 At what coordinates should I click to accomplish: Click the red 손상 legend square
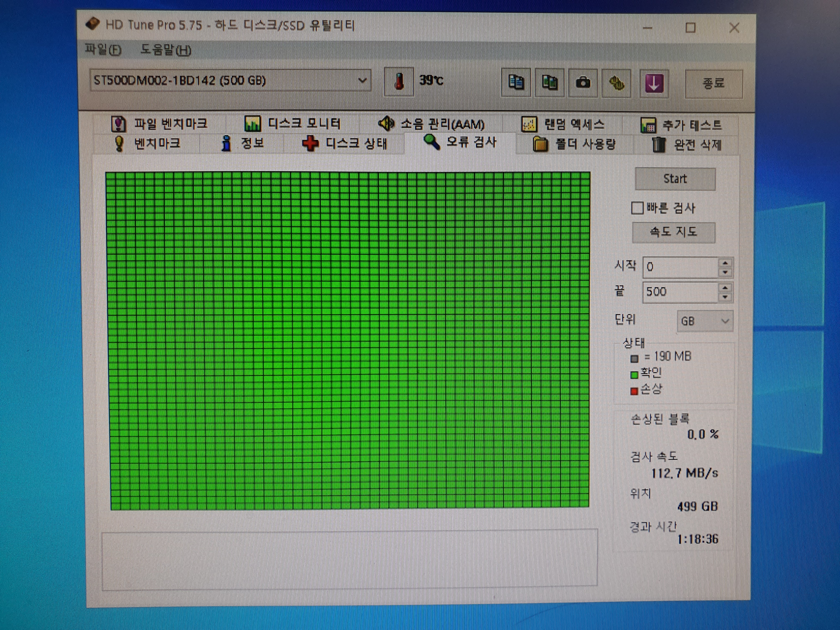pos(634,391)
